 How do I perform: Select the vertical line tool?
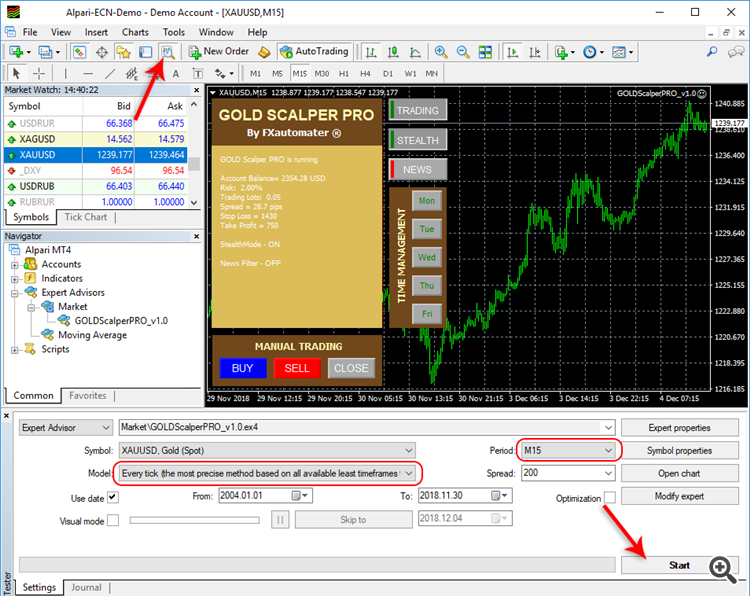pyautogui.click(x=65, y=73)
